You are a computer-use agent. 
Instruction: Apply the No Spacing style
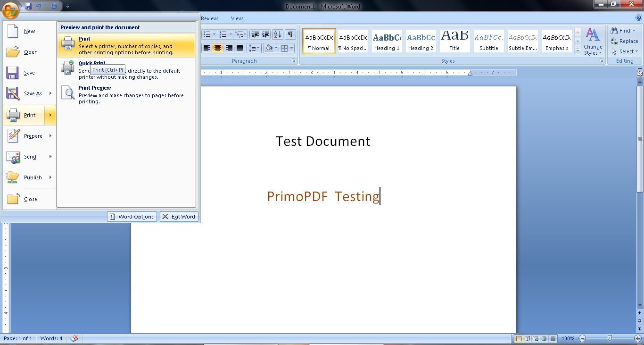click(x=353, y=41)
